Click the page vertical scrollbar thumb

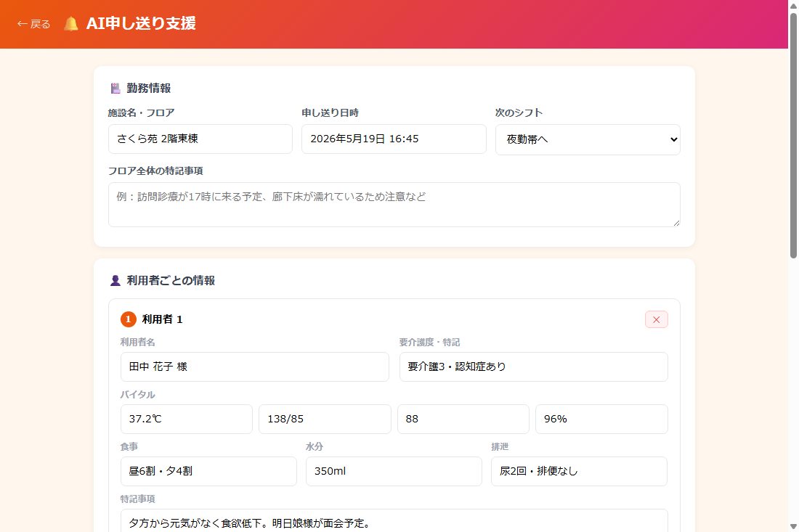pyautogui.click(x=793, y=135)
